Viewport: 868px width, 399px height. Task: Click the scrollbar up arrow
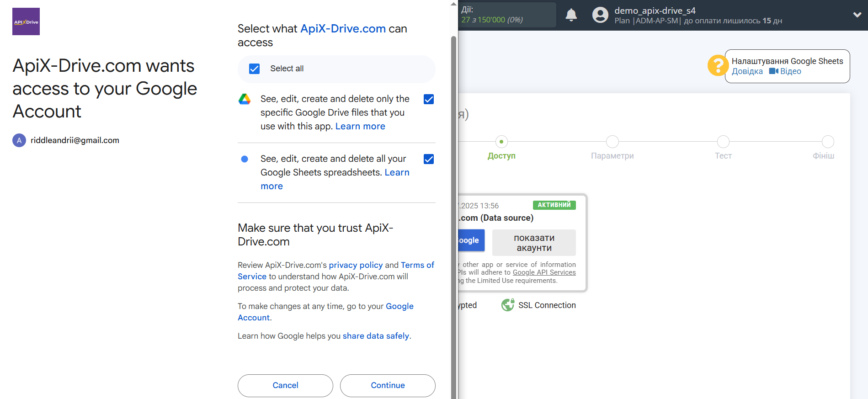pyautogui.click(x=453, y=4)
